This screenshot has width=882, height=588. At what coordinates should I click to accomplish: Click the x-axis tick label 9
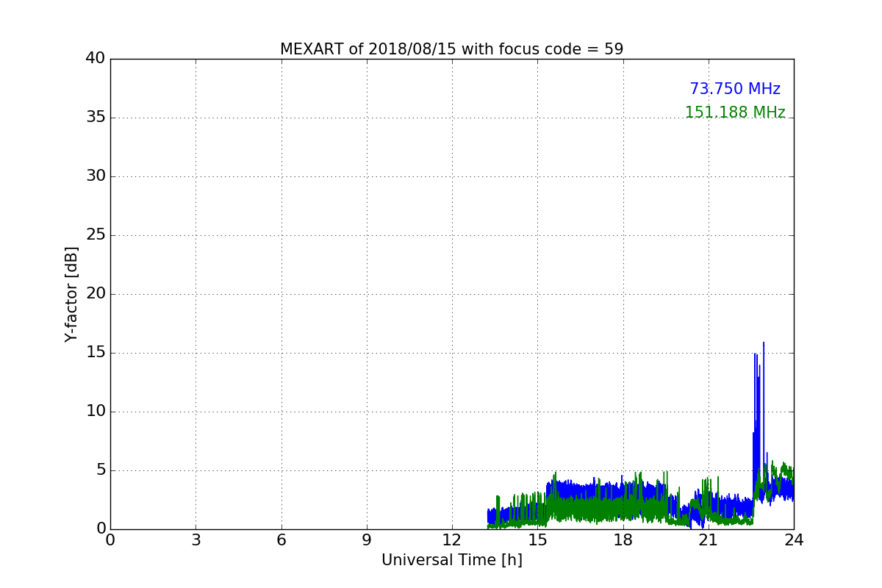367,540
